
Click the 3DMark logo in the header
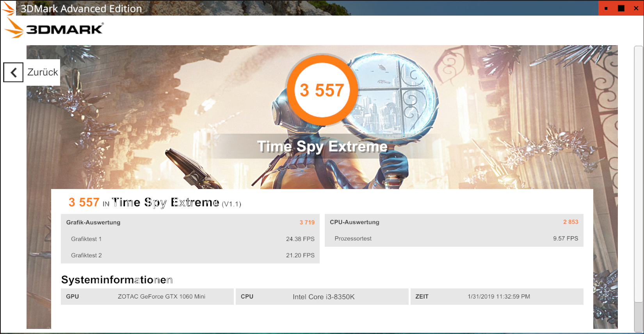point(54,28)
